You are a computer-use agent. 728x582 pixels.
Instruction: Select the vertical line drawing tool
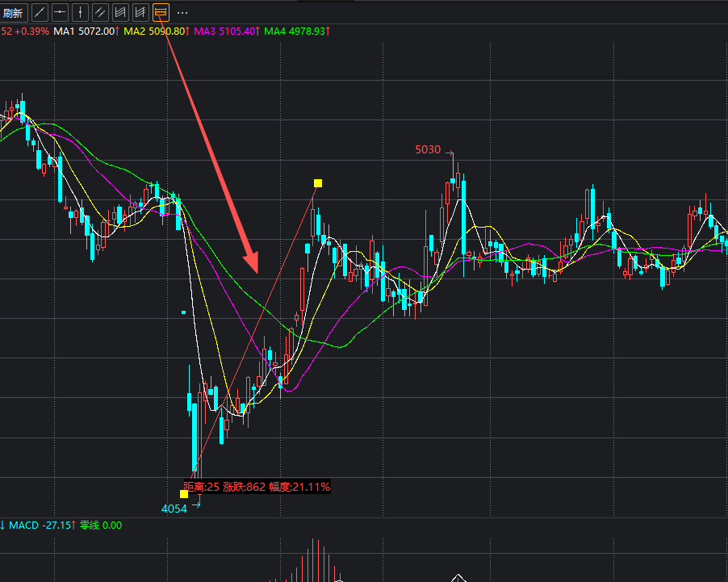(x=80, y=12)
